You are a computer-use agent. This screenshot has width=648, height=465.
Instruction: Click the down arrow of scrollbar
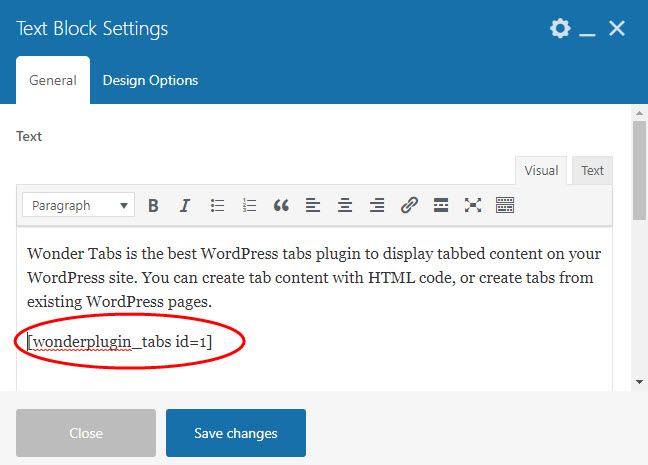click(x=639, y=381)
